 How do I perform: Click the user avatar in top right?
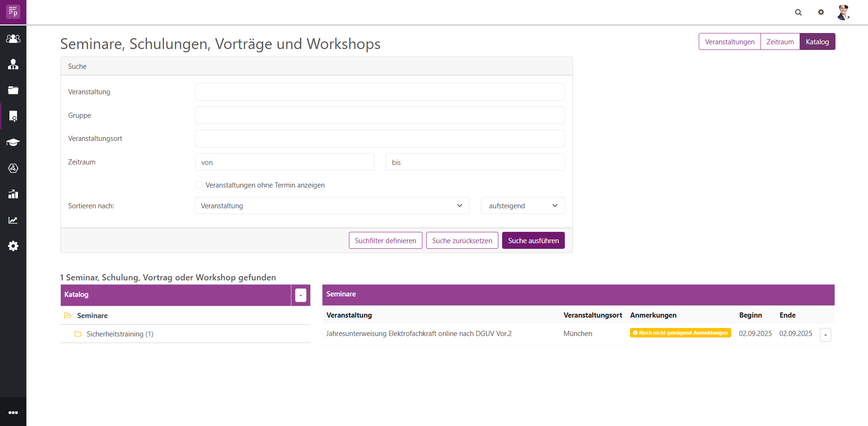pos(843,12)
